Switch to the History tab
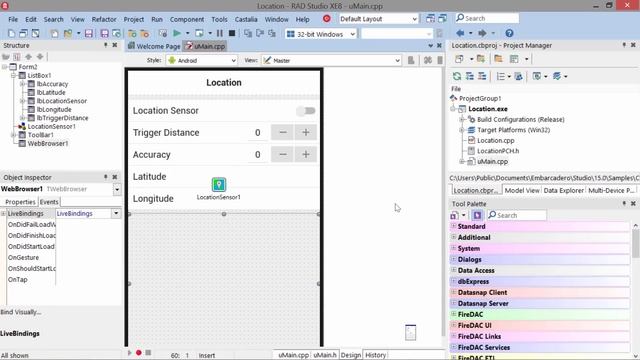Screen dimensions: 640x360 pyautogui.click(x=375, y=355)
